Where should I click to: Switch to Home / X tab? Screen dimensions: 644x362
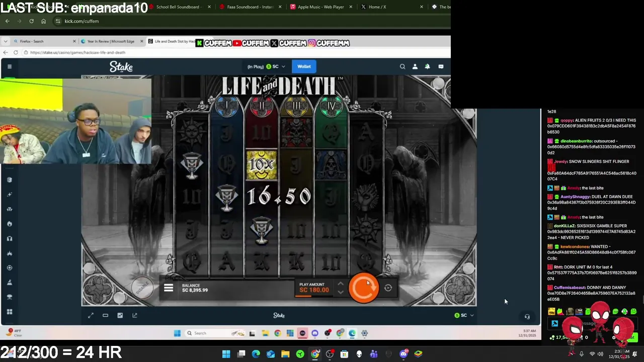[x=391, y=7]
